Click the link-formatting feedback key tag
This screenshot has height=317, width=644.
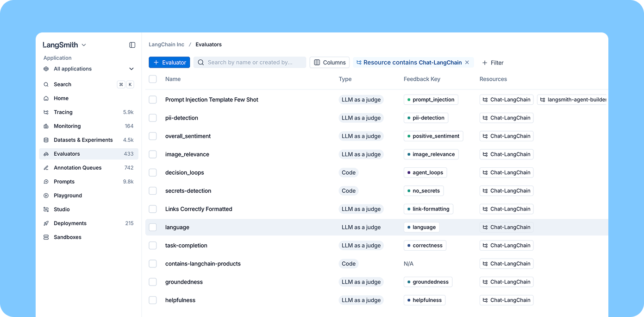pyautogui.click(x=428, y=209)
